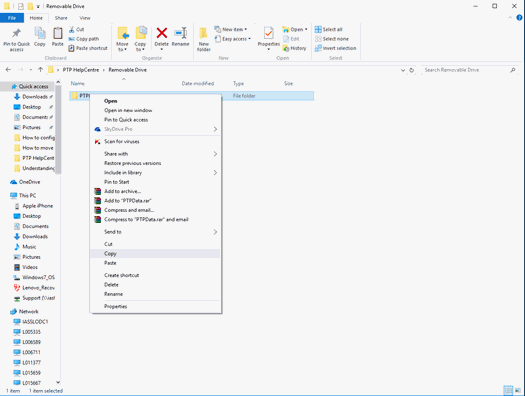Click Copy path in the ribbon

pos(84,39)
